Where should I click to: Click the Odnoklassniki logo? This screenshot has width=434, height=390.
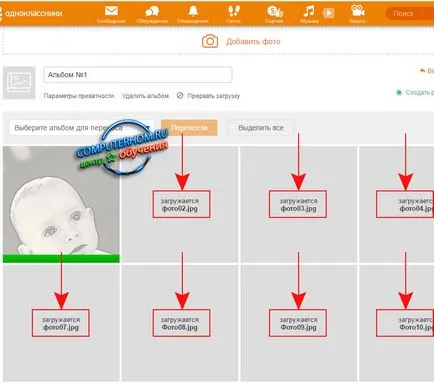[32, 14]
